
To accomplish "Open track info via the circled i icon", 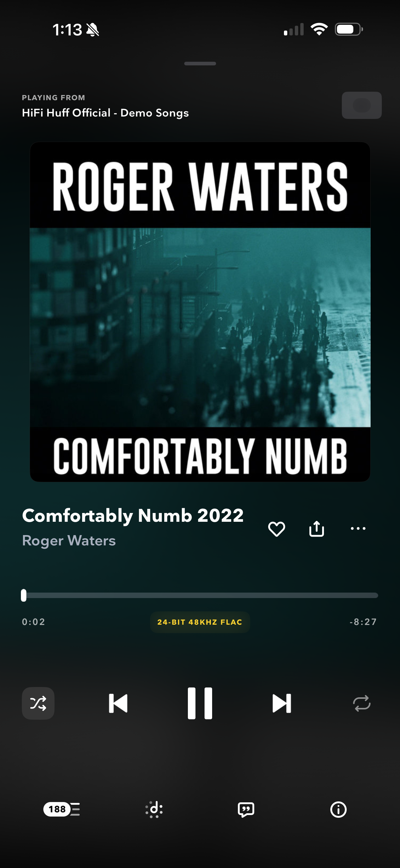I will [x=338, y=809].
